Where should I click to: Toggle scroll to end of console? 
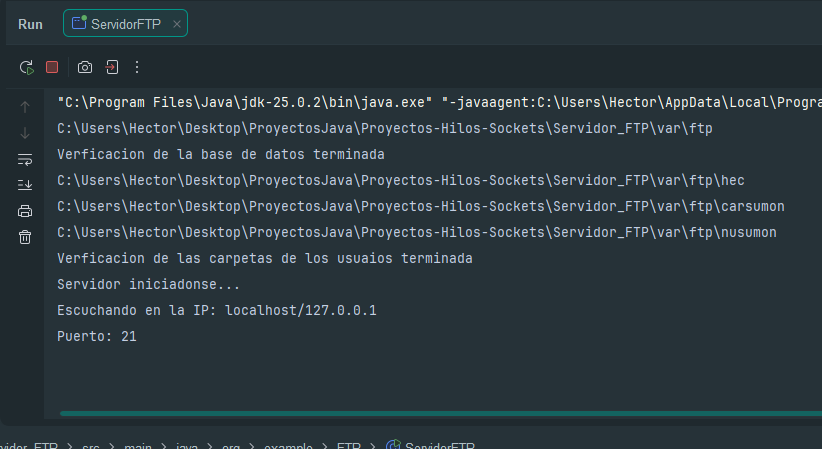(25, 185)
